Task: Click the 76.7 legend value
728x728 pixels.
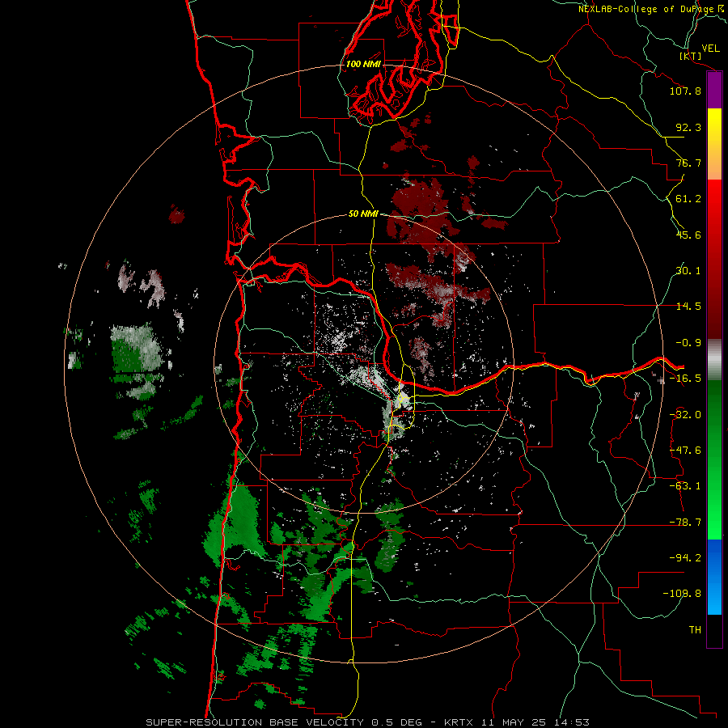Action: [x=688, y=163]
